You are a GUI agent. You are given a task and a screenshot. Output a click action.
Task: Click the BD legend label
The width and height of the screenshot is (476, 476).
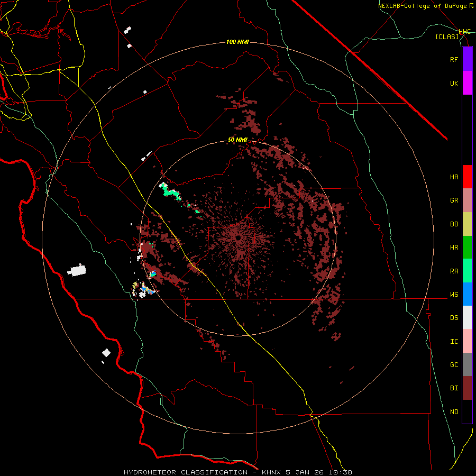(454, 224)
